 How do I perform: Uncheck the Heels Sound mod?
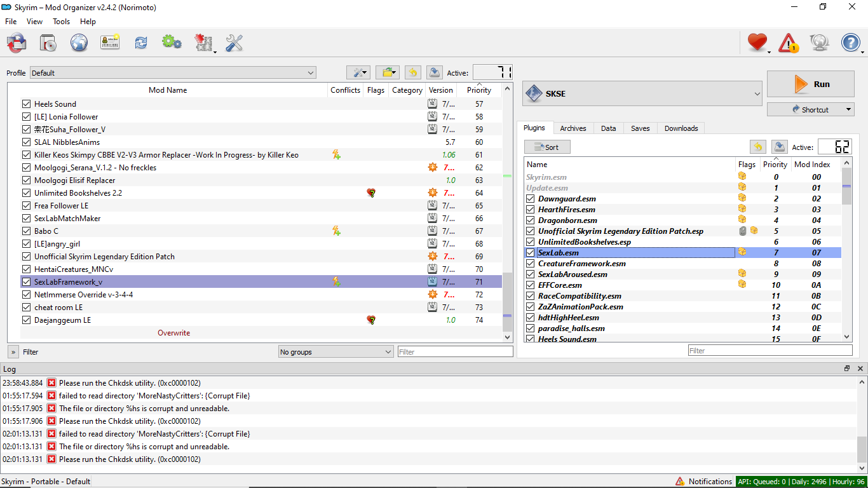[26, 104]
